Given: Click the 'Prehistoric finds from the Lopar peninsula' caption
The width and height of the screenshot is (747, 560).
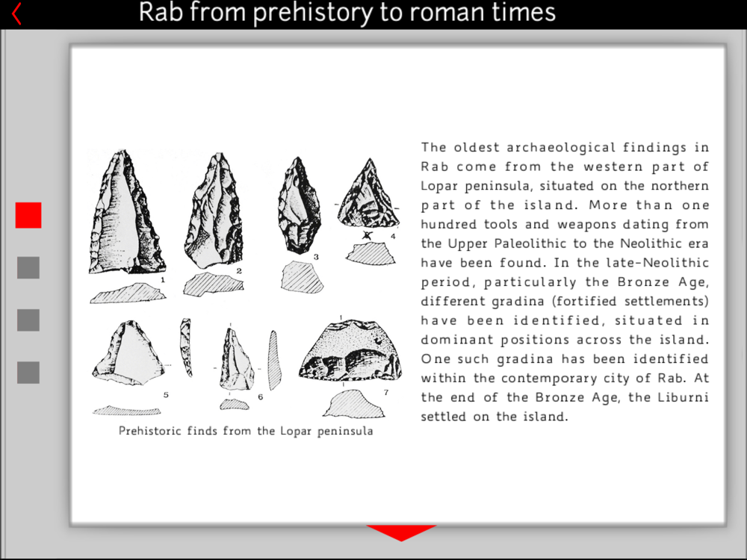Looking at the screenshot, I should click(246, 431).
